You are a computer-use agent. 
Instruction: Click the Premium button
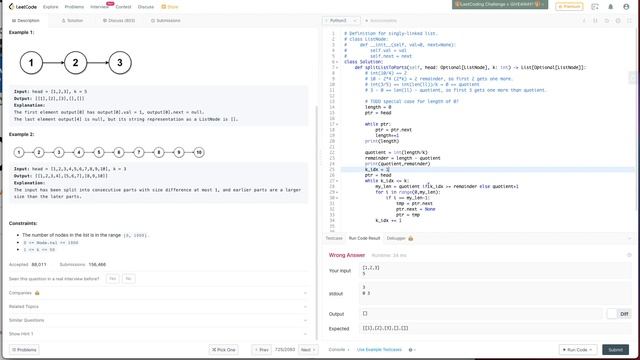569,7
